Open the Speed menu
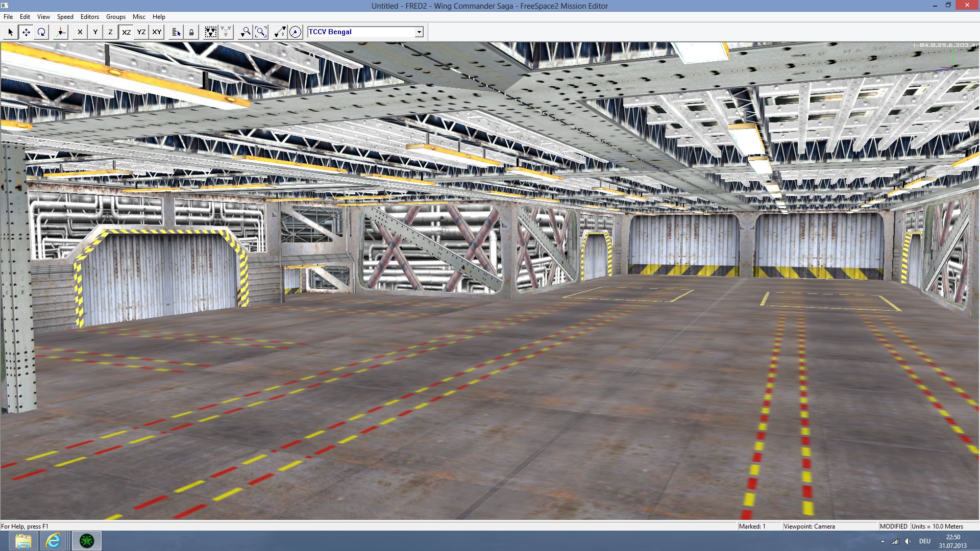The height and width of the screenshot is (551, 980). pos(65,17)
